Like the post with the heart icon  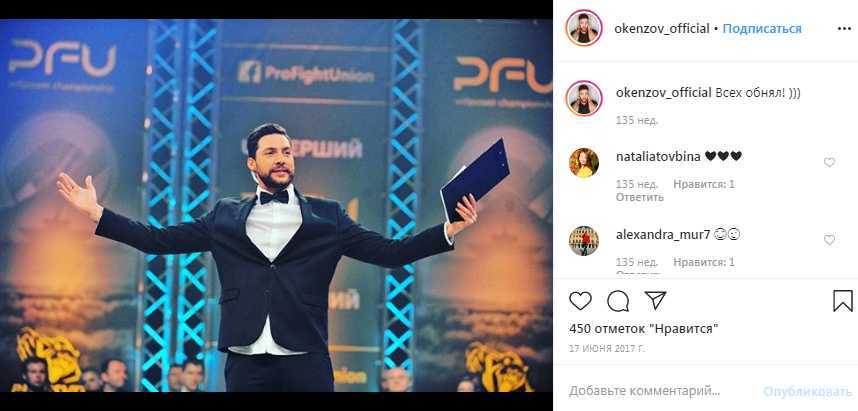click(580, 301)
